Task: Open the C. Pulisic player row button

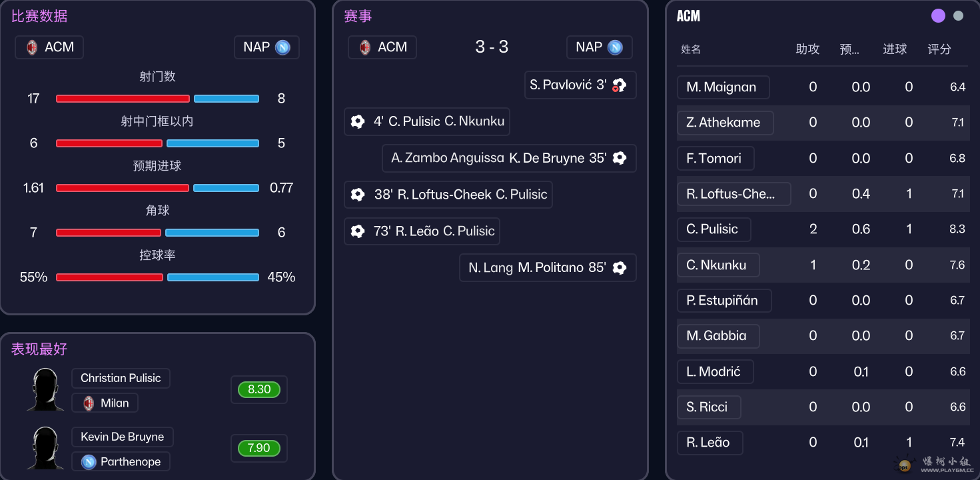Action: pyautogui.click(x=714, y=229)
